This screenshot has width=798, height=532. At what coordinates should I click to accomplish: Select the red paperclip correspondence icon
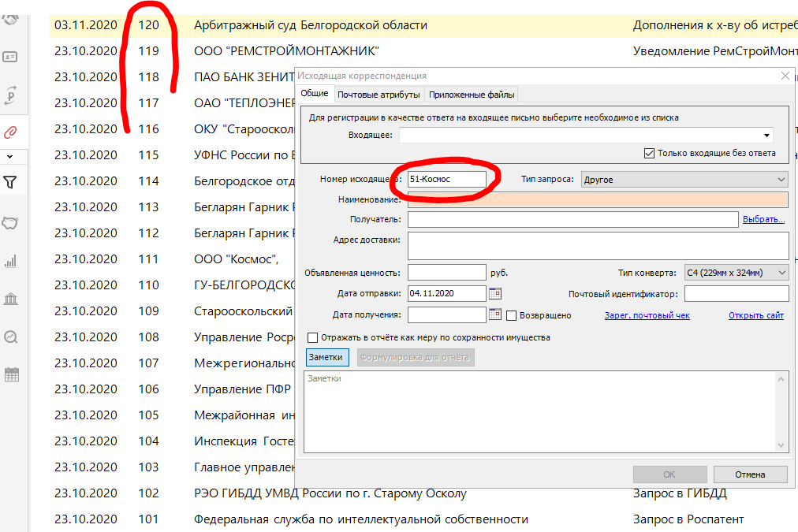[x=11, y=132]
